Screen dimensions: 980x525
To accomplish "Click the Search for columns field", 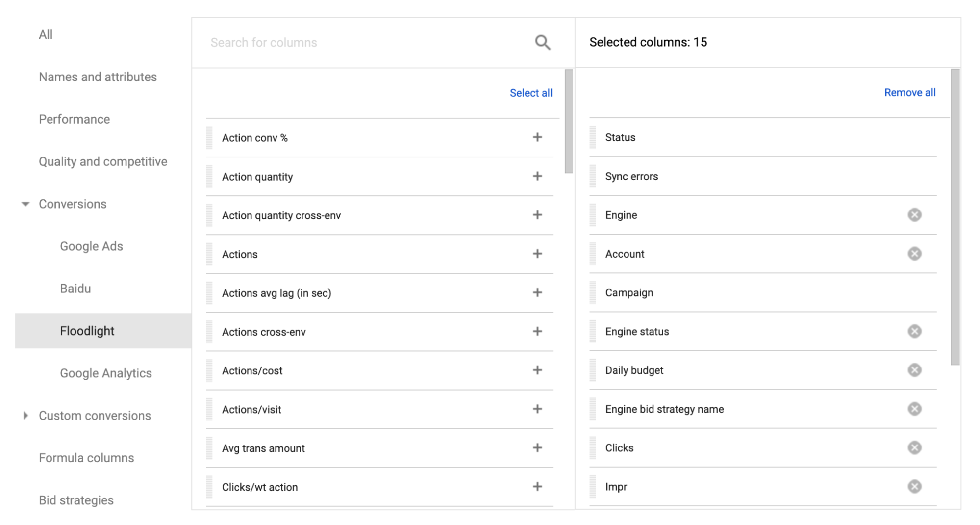I will click(343, 42).
